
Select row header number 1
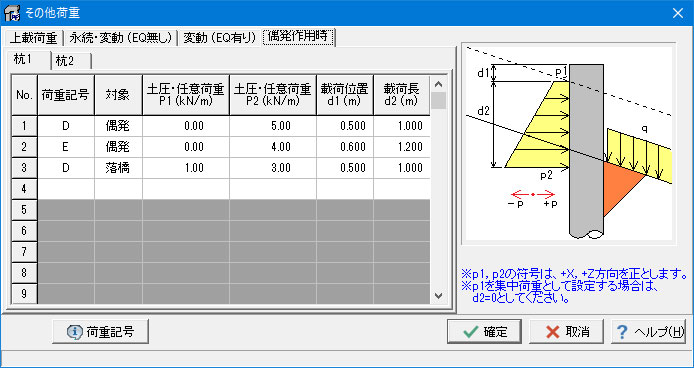pyautogui.click(x=24, y=126)
